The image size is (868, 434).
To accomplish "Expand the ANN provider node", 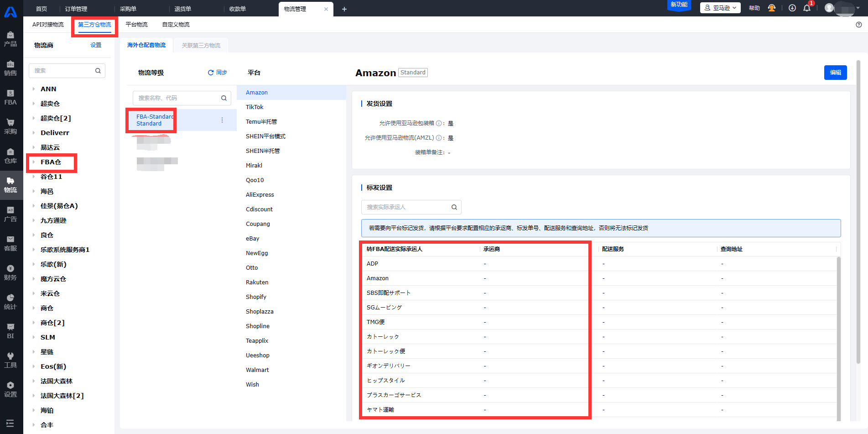I will 34,89.
